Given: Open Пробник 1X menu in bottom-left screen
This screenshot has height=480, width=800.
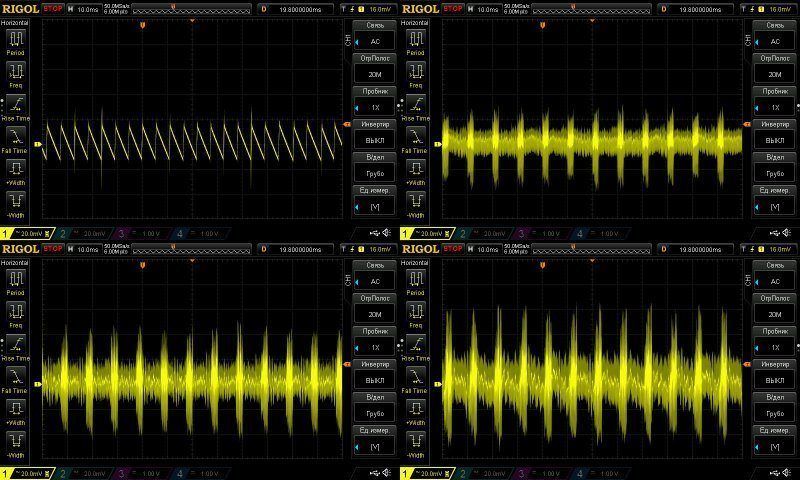Looking at the screenshot, I should coord(375,341).
